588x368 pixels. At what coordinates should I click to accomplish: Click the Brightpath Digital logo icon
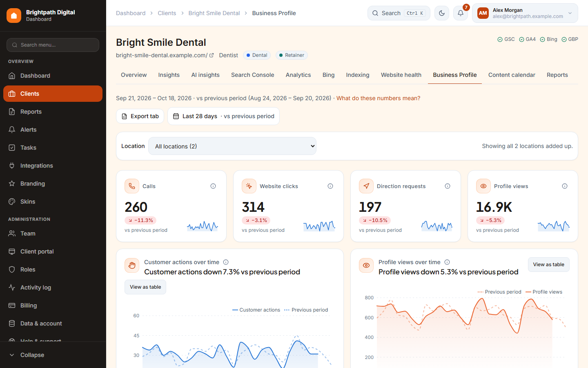tap(14, 16)
